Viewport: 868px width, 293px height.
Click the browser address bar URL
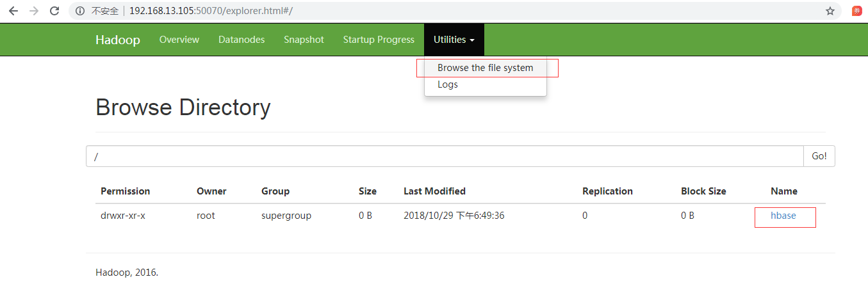211,11
